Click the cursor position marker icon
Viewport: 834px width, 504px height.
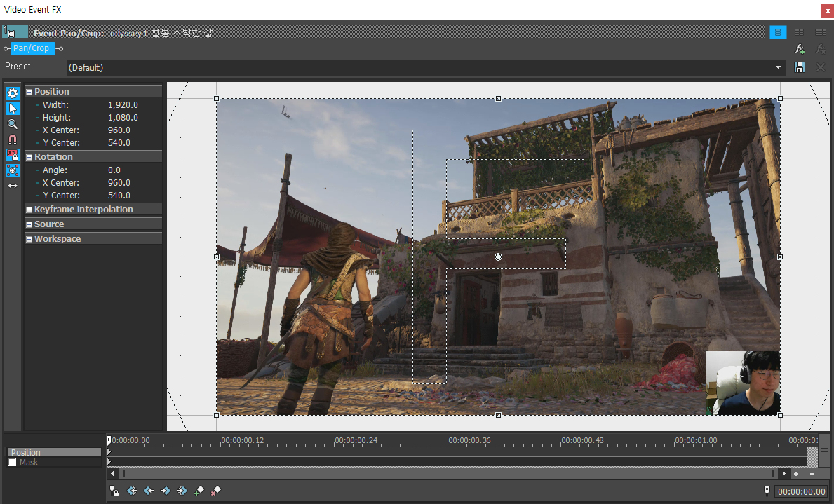(767, 491)
